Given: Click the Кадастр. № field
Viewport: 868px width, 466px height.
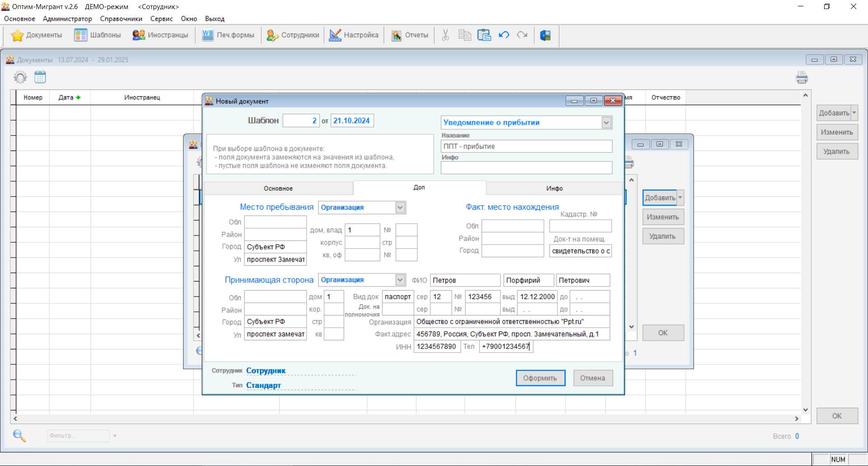Looking at the screenshot, I should pyautogui.click(x=580, y=226).
